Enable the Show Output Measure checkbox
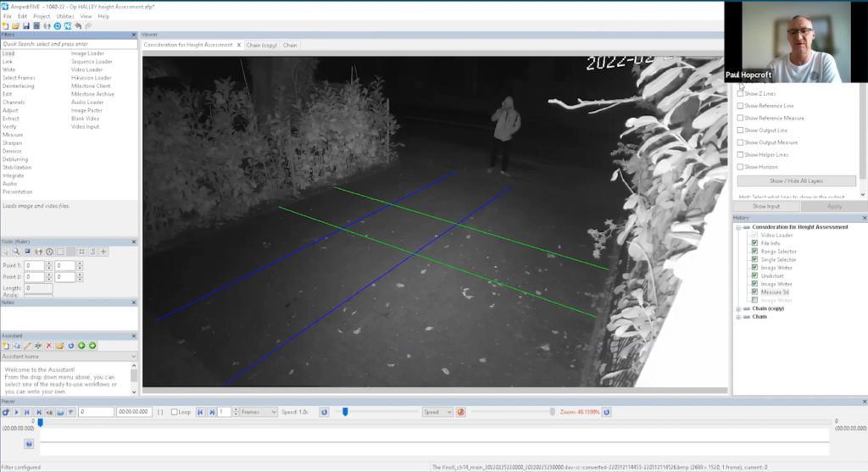 pos(740,142)
